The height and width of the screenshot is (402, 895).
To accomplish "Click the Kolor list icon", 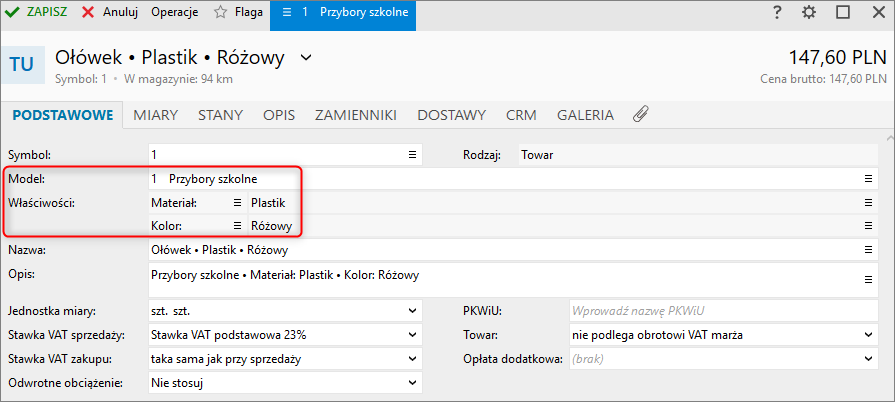I will 238,226.
